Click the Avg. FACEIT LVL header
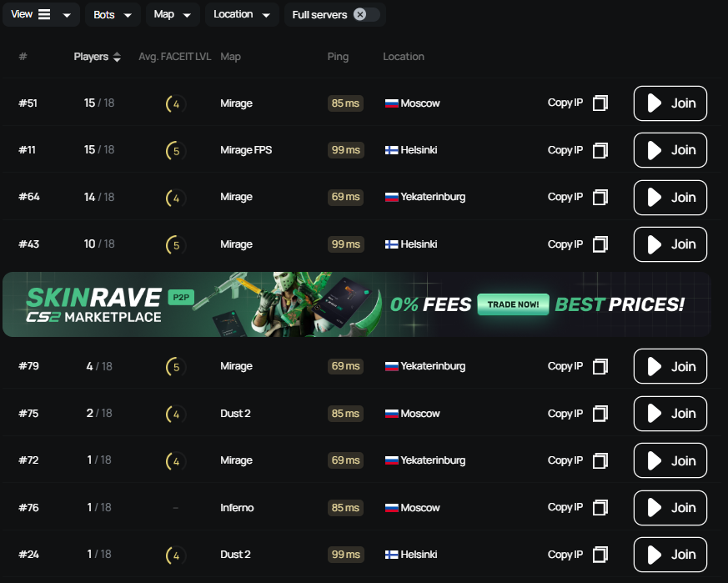This screenshot has width=728, height=583. pyautogui.click(x=174, y=57)
